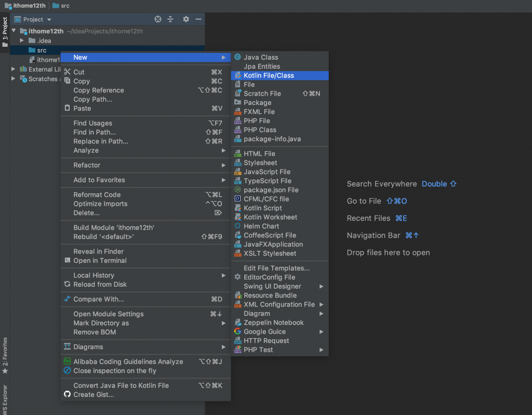Choose Find Usages
Image resolution: width=532 pixels, height=415 pixels.
[x=145, y=123]
